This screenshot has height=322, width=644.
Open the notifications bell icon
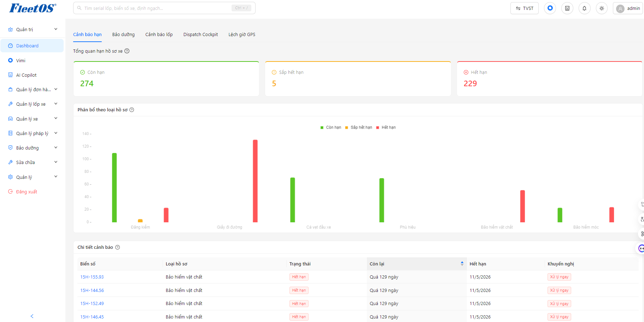tap(584, 8)
